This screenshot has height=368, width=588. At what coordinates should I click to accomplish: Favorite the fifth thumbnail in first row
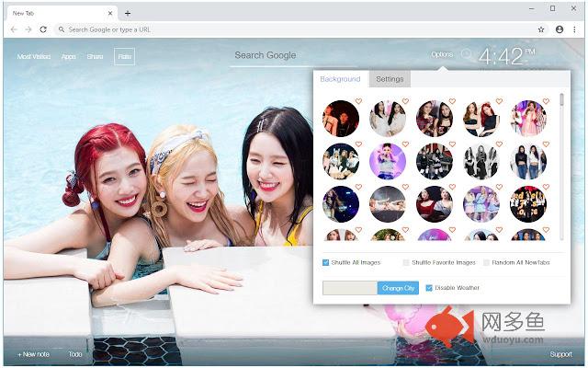point(546,101)
